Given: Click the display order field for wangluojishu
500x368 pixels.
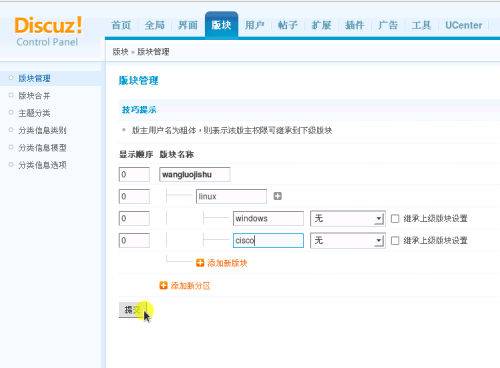Looking at the screenshot, I should (x=134, y=174).
